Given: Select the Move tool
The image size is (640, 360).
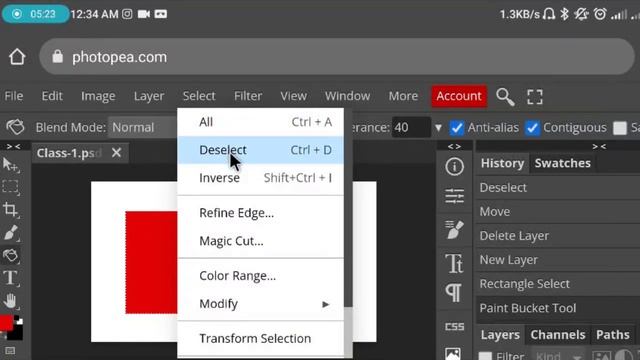Looking at the screenshot, I should [10, 165].
